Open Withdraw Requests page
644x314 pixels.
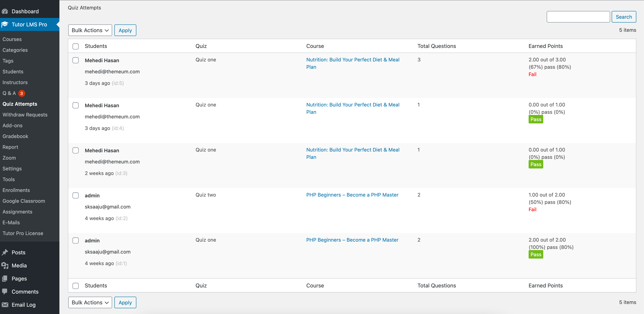[25, 115]
